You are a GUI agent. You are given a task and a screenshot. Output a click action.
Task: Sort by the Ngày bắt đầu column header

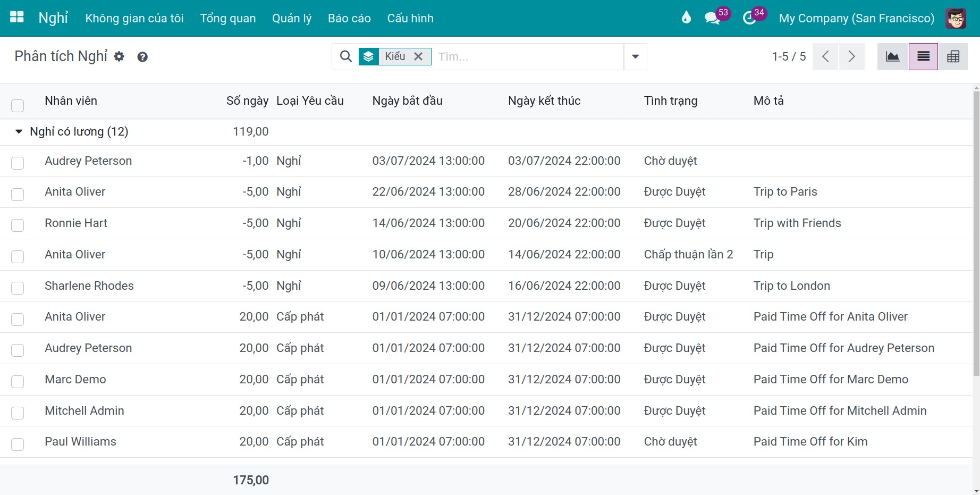pos(407,100)
